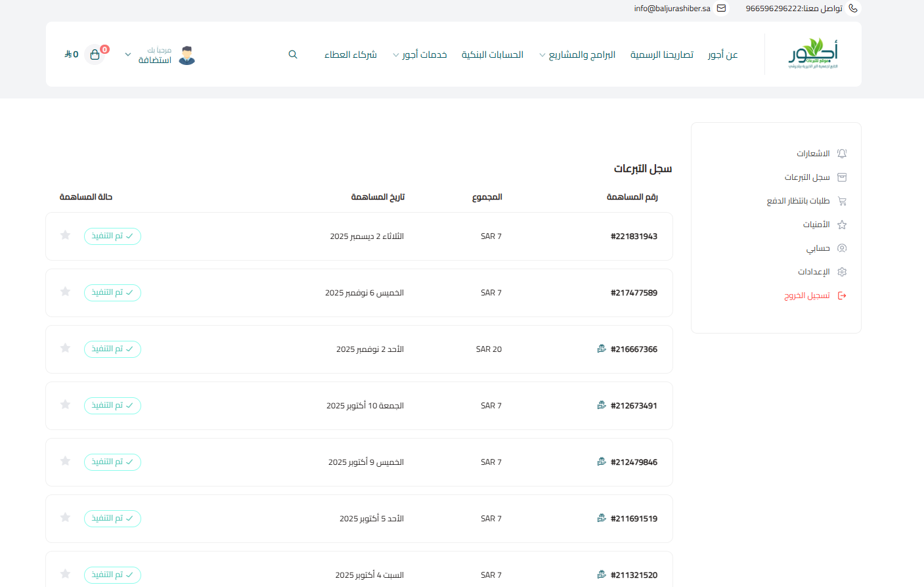Expand the البرامج والمشاريع dropdown menu

tap(577, 54)
